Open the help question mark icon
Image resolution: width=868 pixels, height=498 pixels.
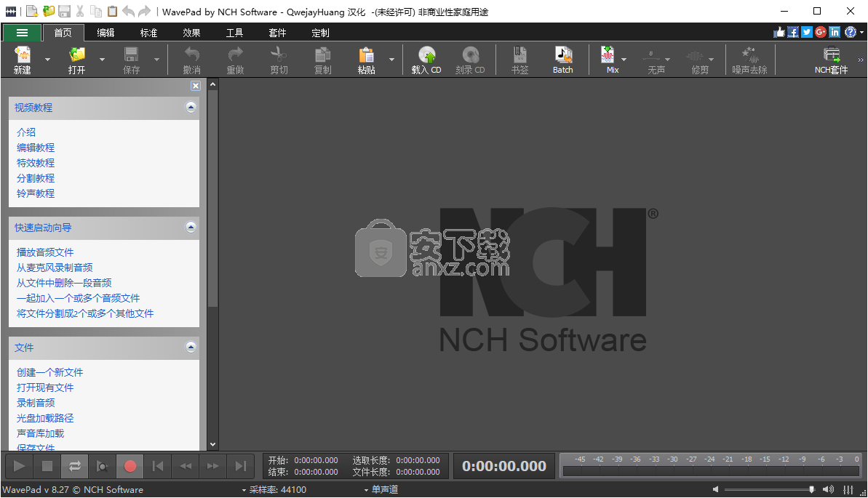pos(851,32)
